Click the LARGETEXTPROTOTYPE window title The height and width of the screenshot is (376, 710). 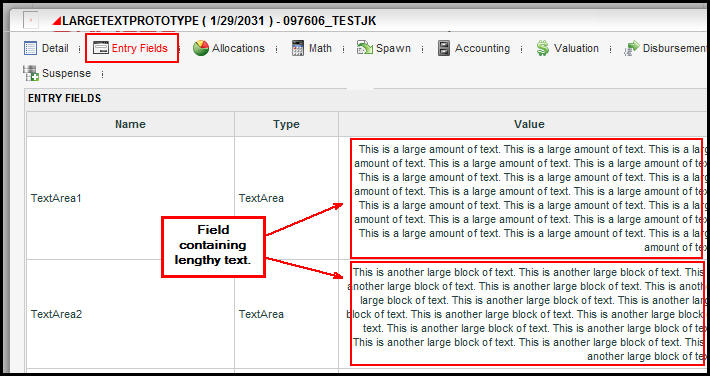click(x=219, y=20)
